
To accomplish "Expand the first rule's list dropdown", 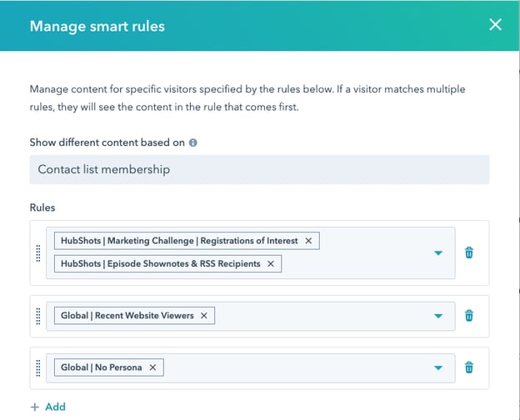I will 438,252.
